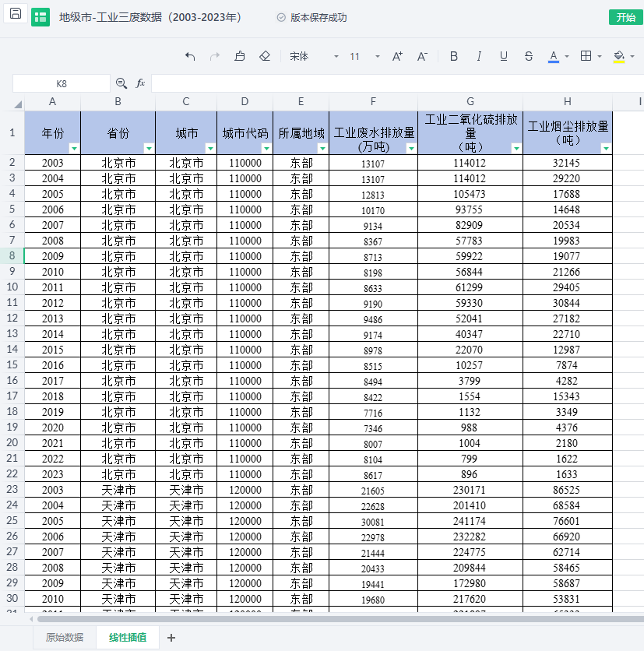Screen dimensions: 644x651
Task: Click the horizontal scrollbar
Action: coord(340,619)
